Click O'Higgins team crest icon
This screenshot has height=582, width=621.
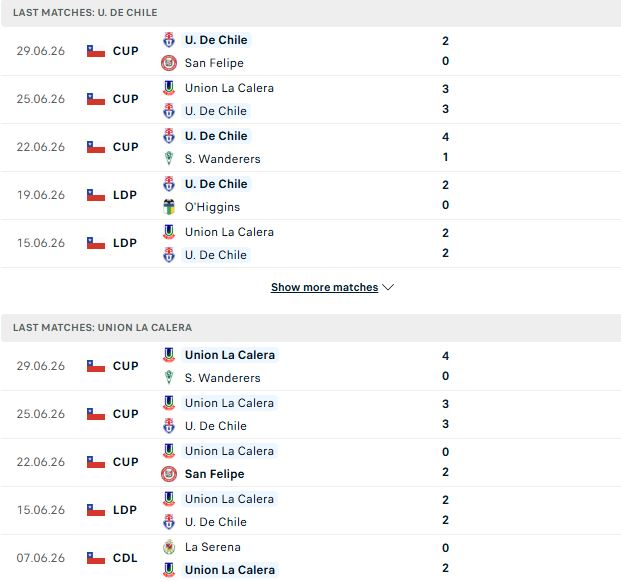[x=169, y=207]
